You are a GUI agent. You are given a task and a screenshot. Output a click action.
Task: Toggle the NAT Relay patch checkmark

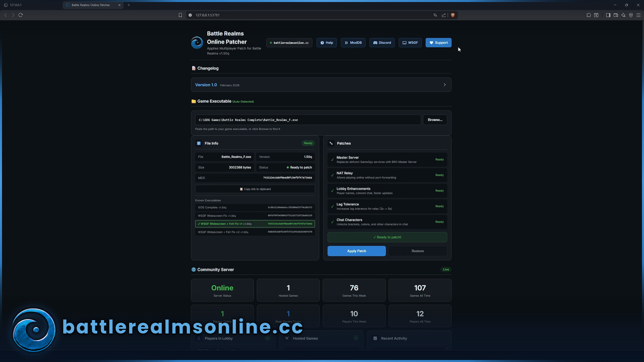pos(332,175)
